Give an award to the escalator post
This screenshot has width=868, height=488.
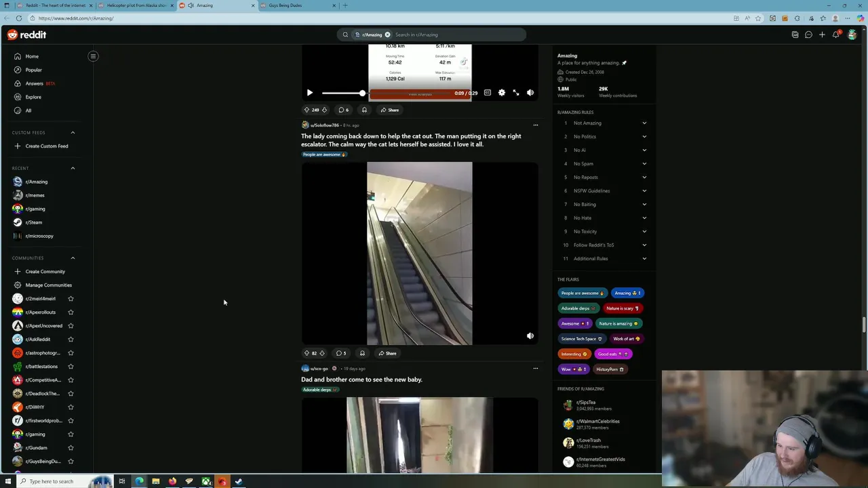[362, 353]
